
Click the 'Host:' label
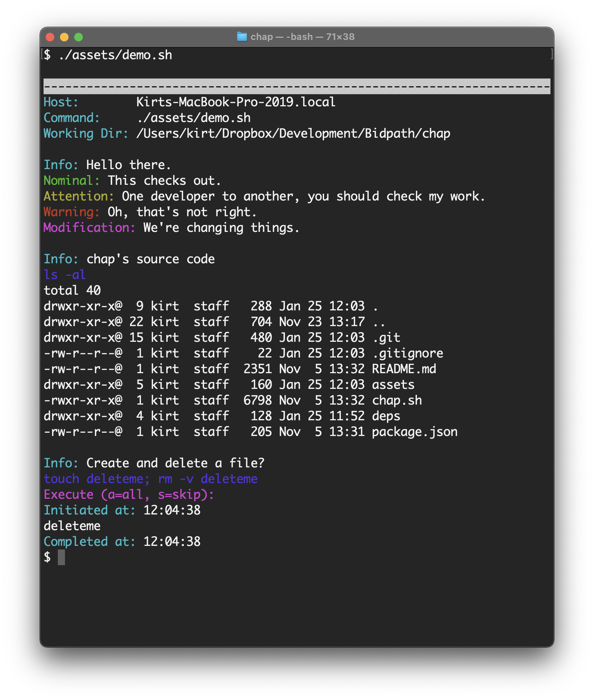[x=61, y=102]
